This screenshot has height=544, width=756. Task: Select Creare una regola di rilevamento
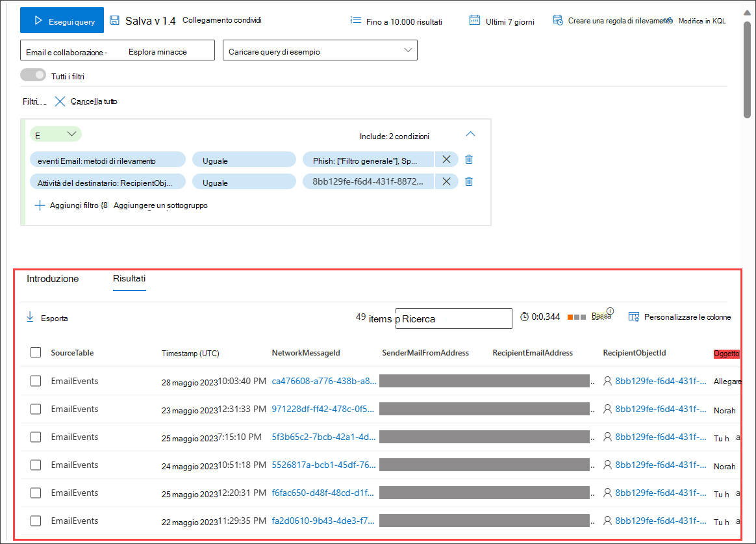(x=620, y=21)
